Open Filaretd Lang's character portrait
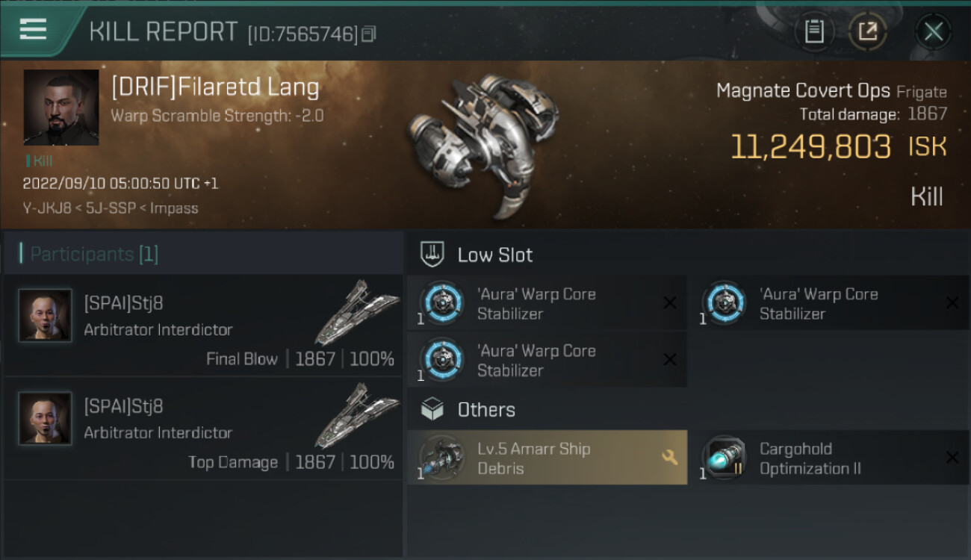The height and width of the screenshot is (560, 971). 61,108
